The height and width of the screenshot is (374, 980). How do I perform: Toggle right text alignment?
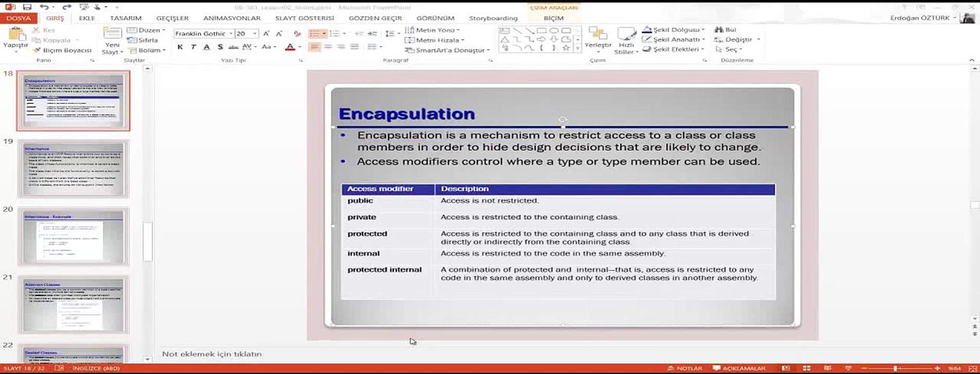[x=341, y=47]
